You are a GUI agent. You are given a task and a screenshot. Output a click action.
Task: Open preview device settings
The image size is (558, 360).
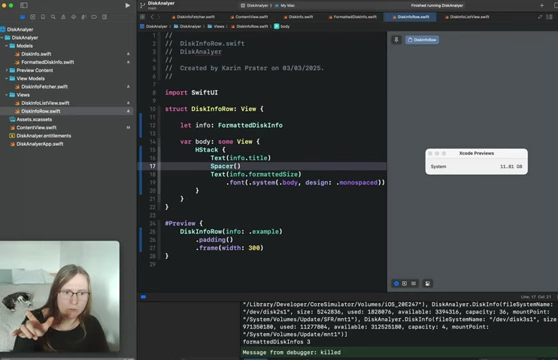(x=428, y=284)
